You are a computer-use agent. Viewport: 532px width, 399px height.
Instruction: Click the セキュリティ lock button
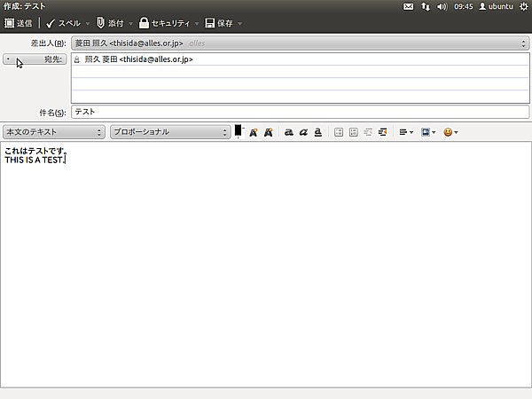tap(164, 23)
